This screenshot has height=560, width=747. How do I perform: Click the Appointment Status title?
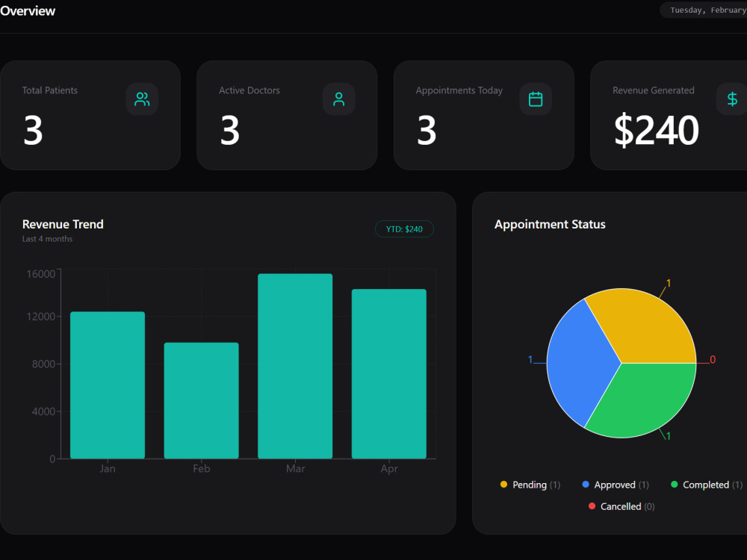click(x=550, y=224)
